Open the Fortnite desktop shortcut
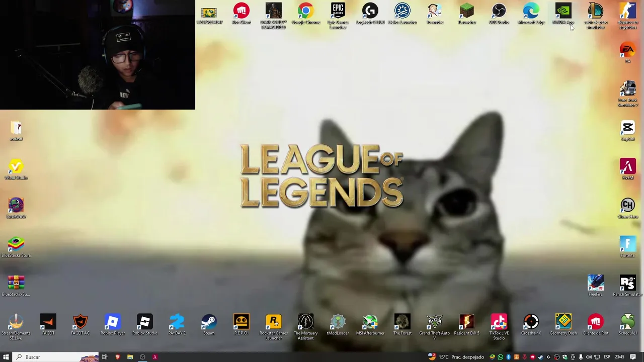This screenshot has height=362, width=644. (627, 246)
